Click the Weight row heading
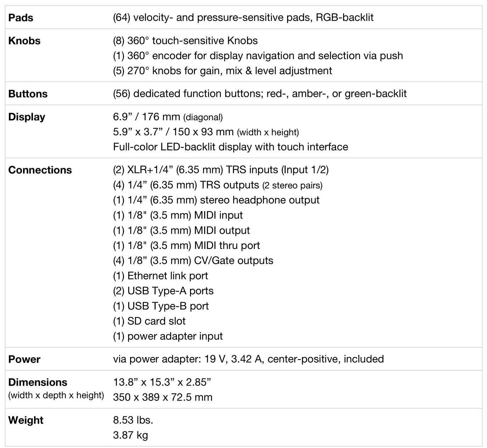487x448 pixels. [x=26, y=420]
